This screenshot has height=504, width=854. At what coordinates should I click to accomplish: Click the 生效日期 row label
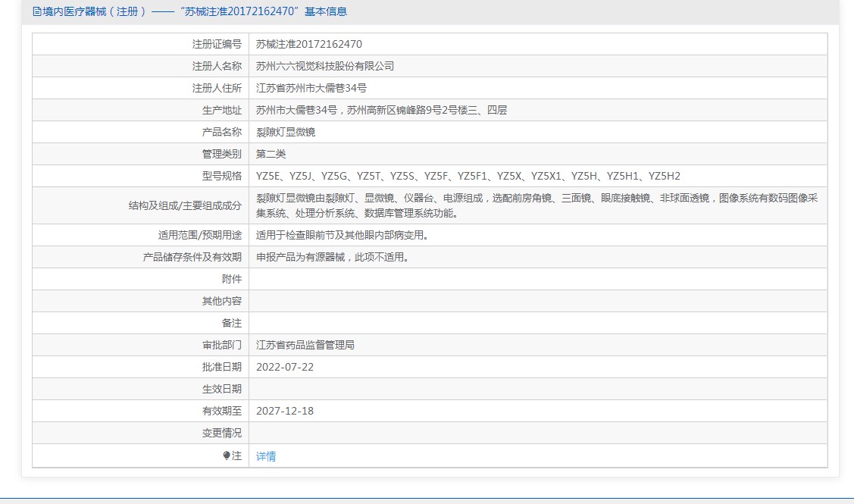pos(222,389)
